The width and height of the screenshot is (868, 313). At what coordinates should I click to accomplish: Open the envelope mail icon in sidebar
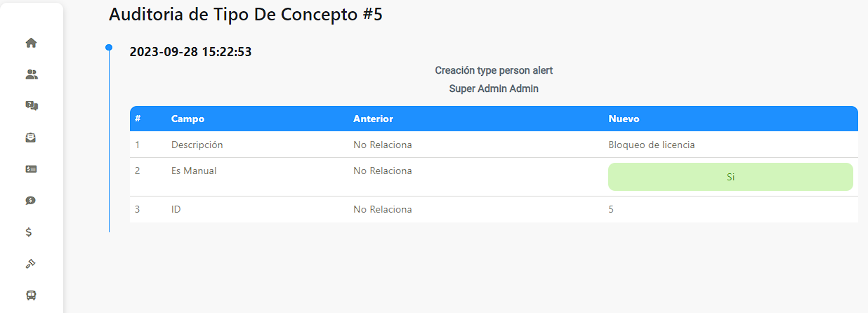(x=31, y=138)
